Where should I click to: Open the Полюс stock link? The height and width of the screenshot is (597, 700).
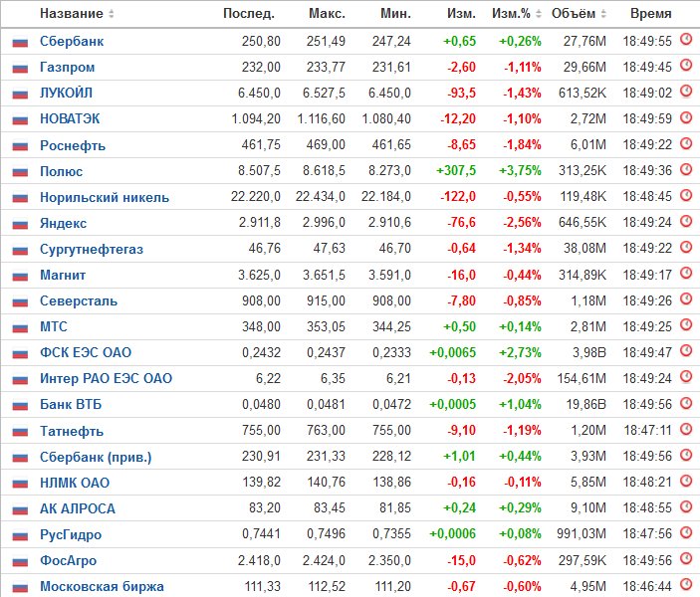[x=61, y=171]
